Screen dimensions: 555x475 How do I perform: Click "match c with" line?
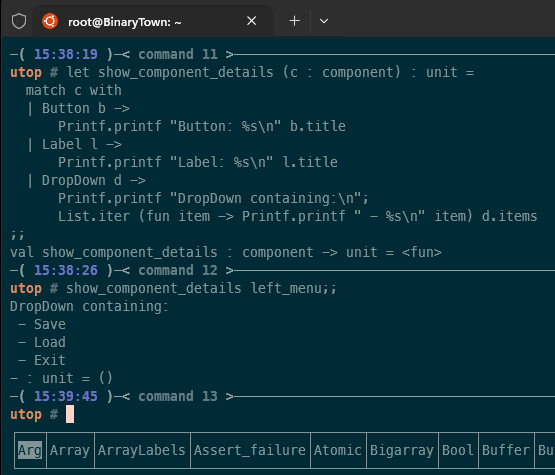click(74, 90)
